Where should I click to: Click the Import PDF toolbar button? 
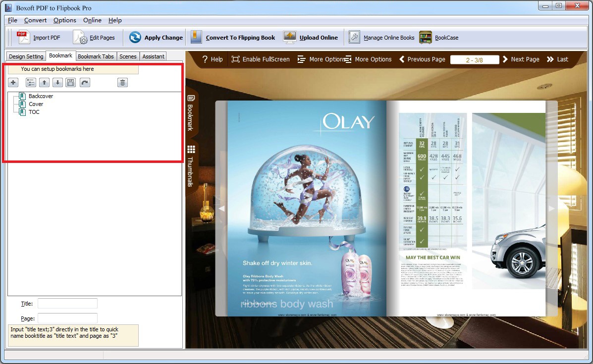point(38,38)
